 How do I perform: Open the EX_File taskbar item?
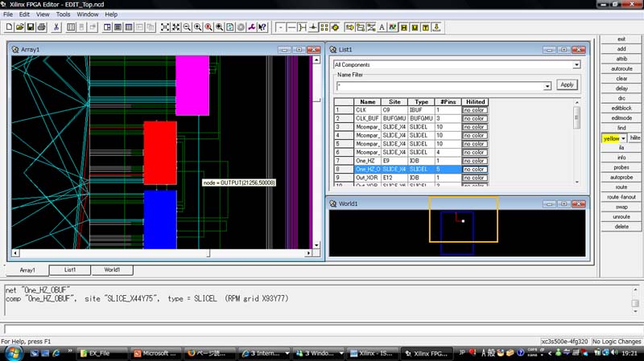click(x=103, y=353)
